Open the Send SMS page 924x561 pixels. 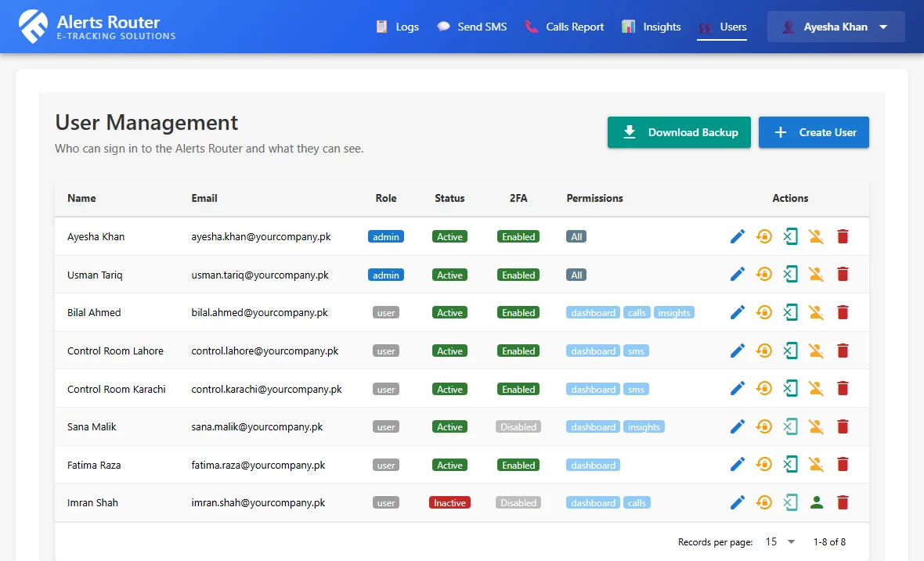pos(471,27)
